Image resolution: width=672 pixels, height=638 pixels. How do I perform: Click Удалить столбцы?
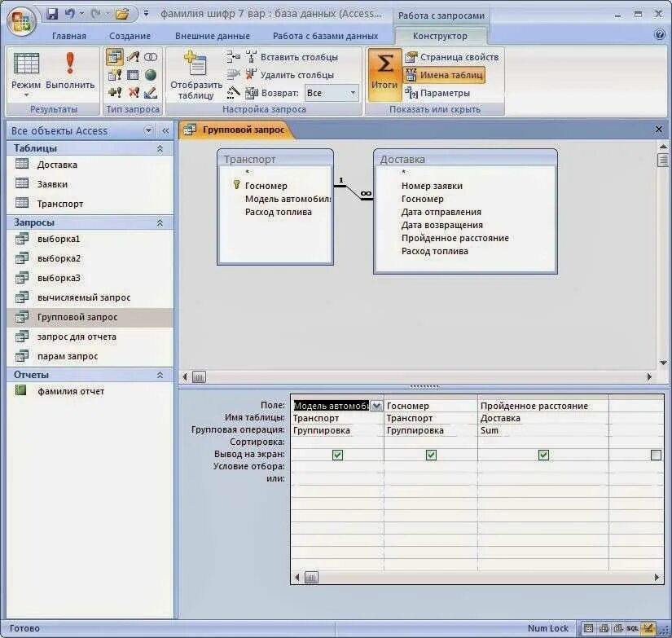[x=290, y=75]
